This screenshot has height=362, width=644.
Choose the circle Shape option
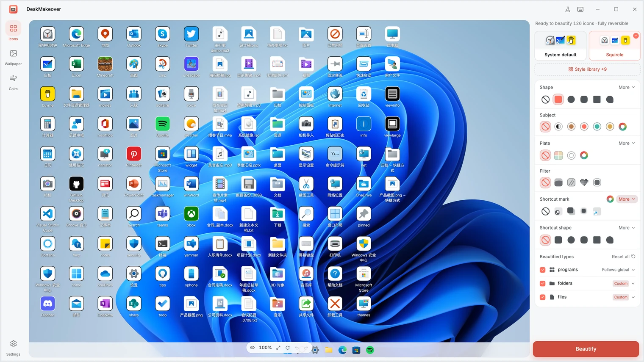(571, 99)
